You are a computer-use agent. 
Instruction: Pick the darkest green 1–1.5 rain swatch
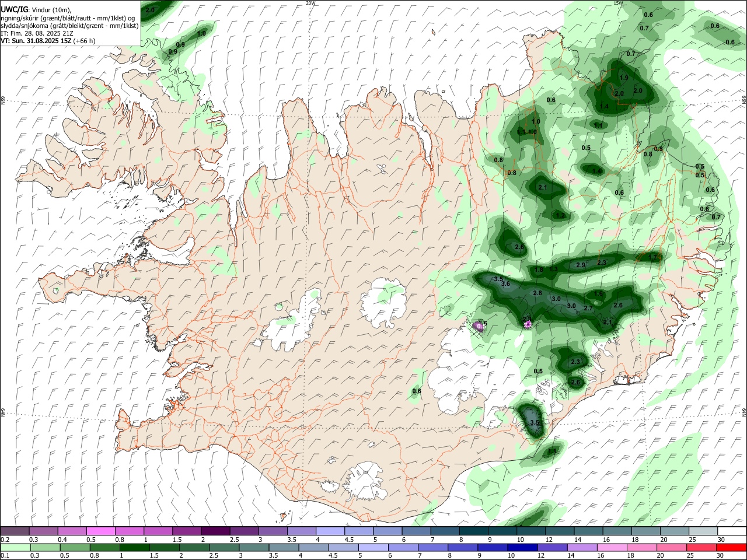coord(134,548)
